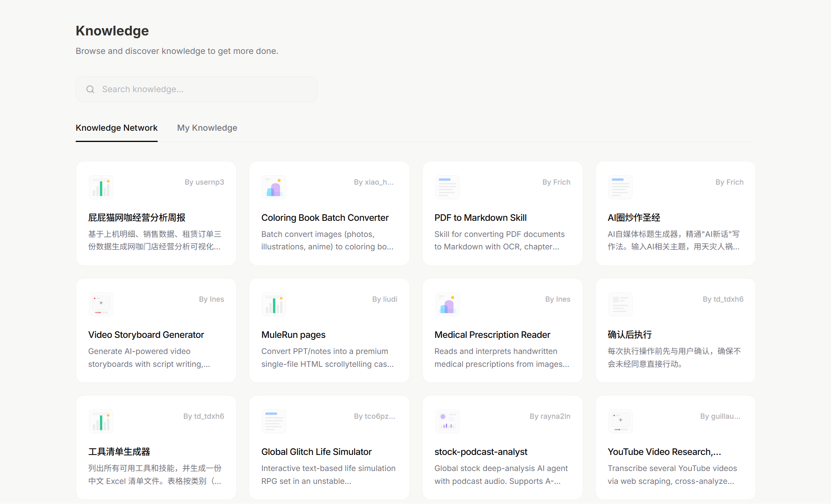Click author name Frich on PDF to Markdown Skill
This screenshot has width=831, height=504.
(x=556, y=182)
